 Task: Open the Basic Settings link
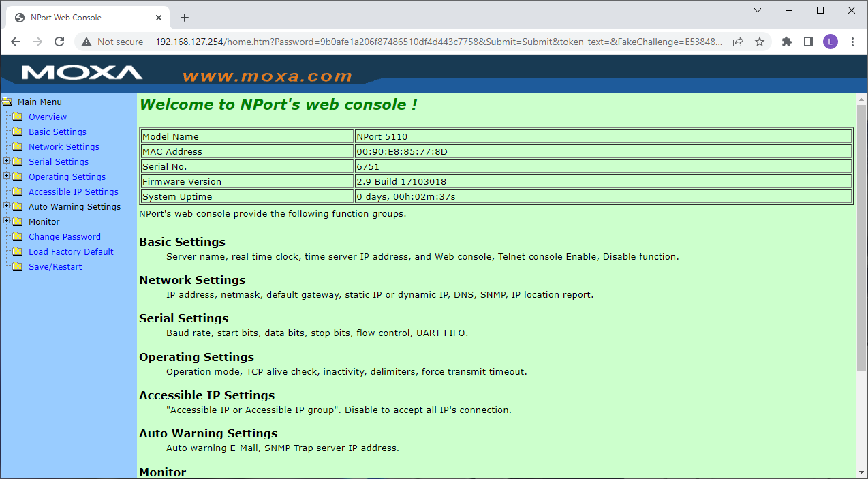point(57,132)
